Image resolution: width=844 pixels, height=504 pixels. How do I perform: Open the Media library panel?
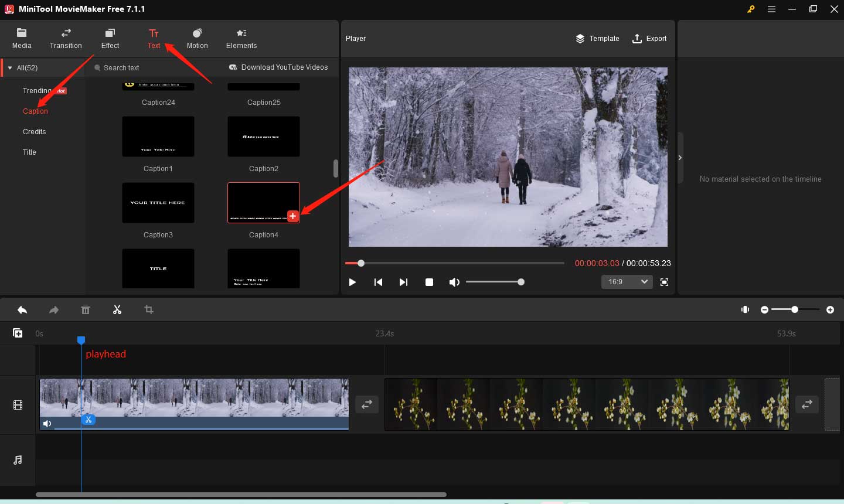pos(22,38)
